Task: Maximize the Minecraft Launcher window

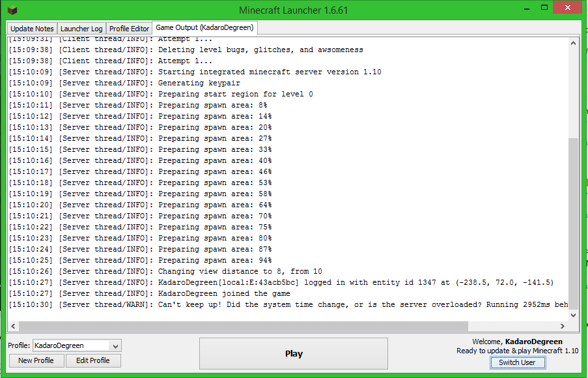Action: tap(544, 8)
